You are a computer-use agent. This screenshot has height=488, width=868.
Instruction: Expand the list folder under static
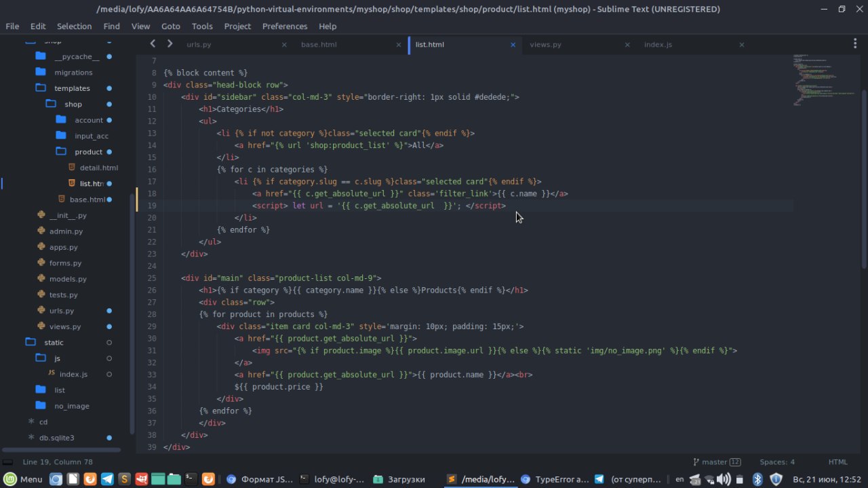60,390
